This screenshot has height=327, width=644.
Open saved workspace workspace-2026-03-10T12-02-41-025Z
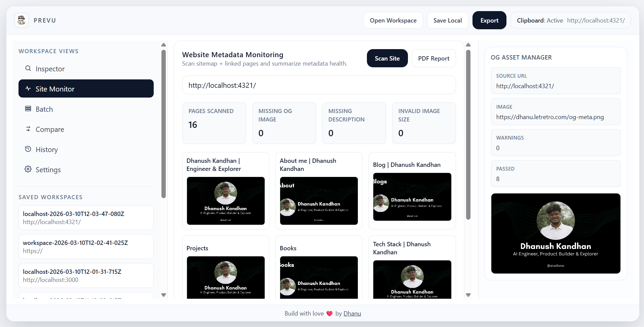pos(86,247)
